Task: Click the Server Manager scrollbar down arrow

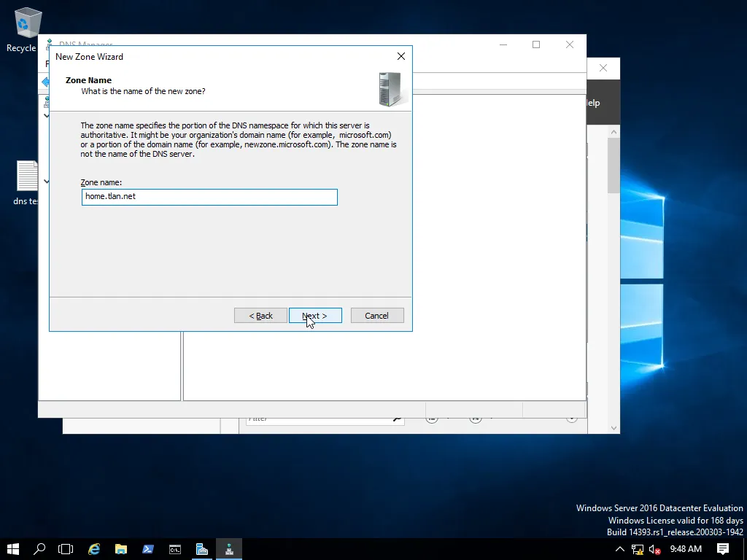Action: (614, 428)
